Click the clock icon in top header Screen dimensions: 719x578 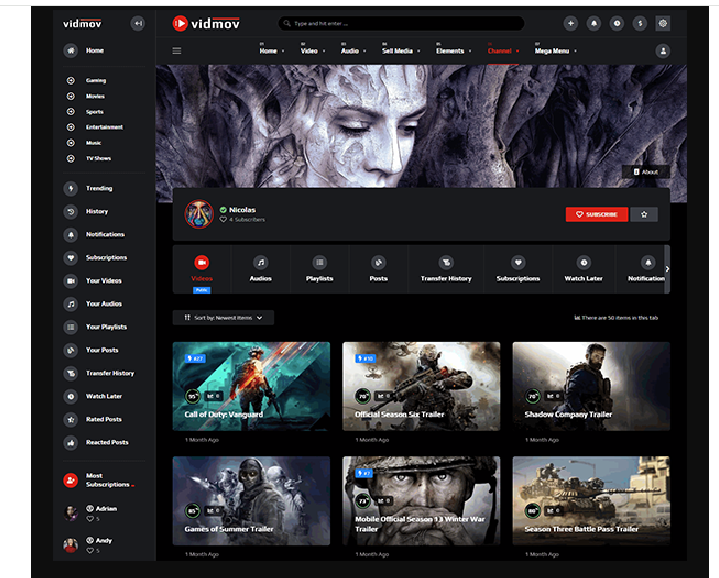point(617,23)
